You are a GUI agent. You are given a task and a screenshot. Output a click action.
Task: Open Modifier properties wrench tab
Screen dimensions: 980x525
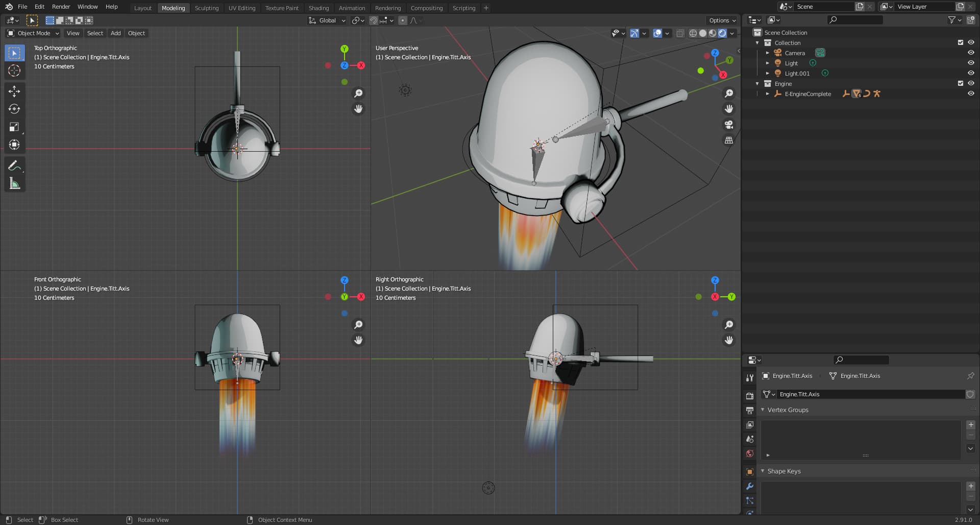tap(750, 486)
